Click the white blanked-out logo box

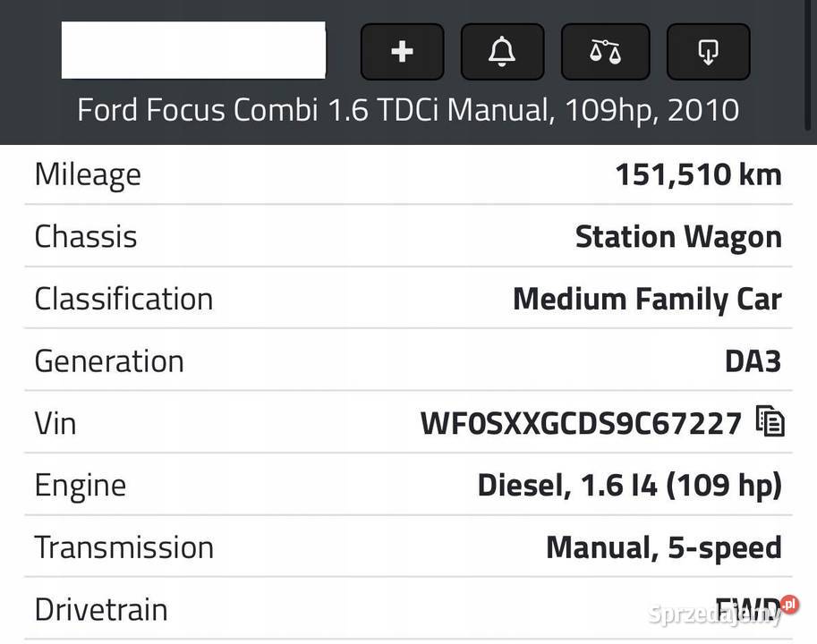point(193,50)
